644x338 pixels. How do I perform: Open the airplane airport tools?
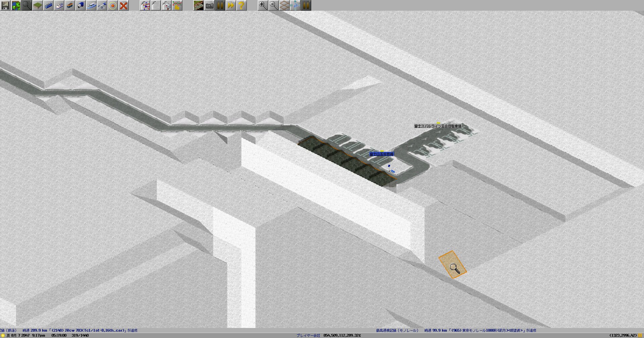[102, 5]
